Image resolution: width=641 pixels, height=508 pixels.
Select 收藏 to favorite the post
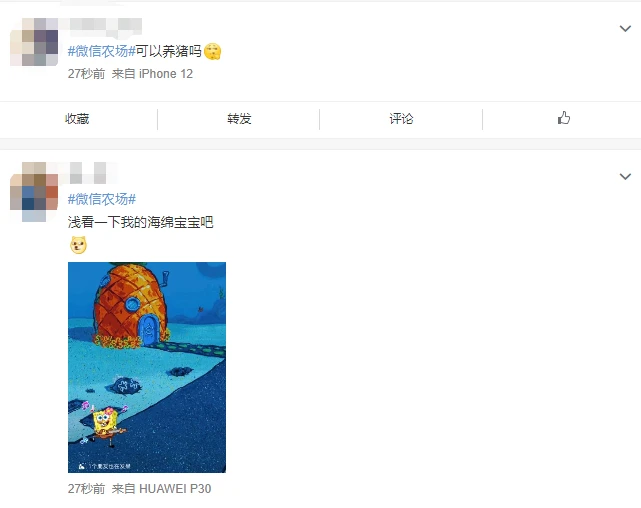point(77,119)
